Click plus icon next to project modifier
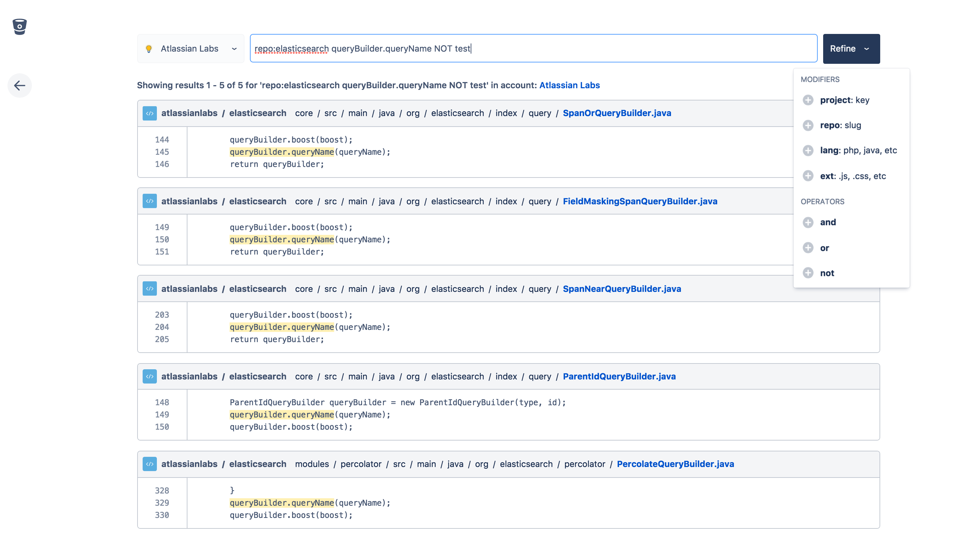 [808, 100]
